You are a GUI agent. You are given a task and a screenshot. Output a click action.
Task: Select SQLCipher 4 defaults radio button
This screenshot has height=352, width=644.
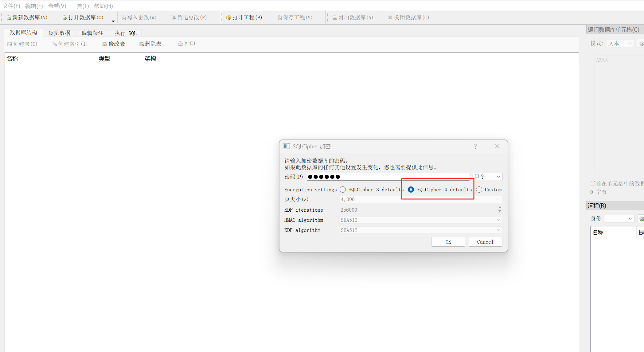click(x=411, y=190)
